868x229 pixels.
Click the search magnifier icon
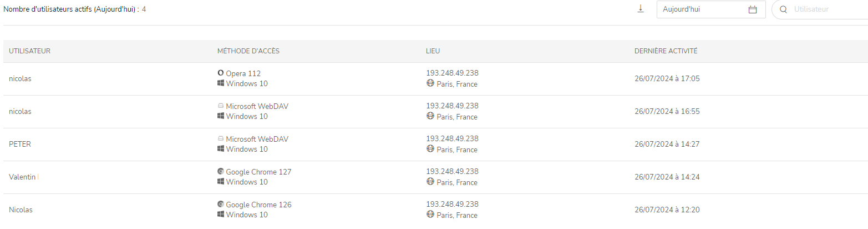[x=784, y=9]
